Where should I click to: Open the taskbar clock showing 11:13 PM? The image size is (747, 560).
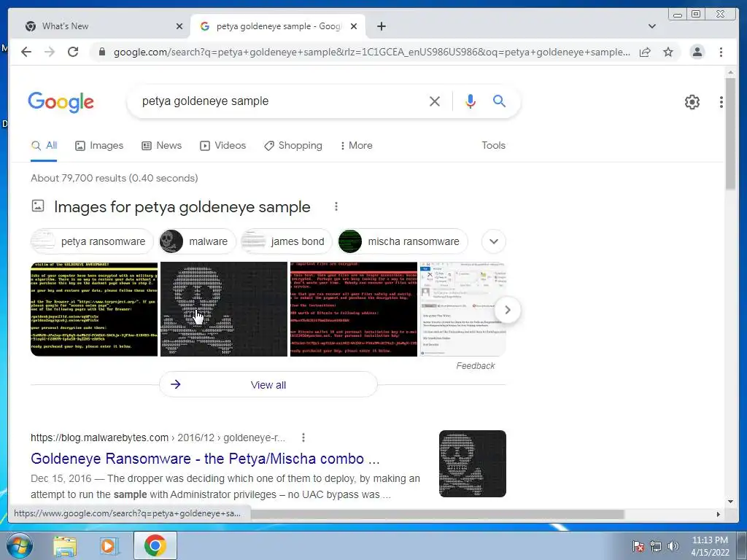[710, 546]
